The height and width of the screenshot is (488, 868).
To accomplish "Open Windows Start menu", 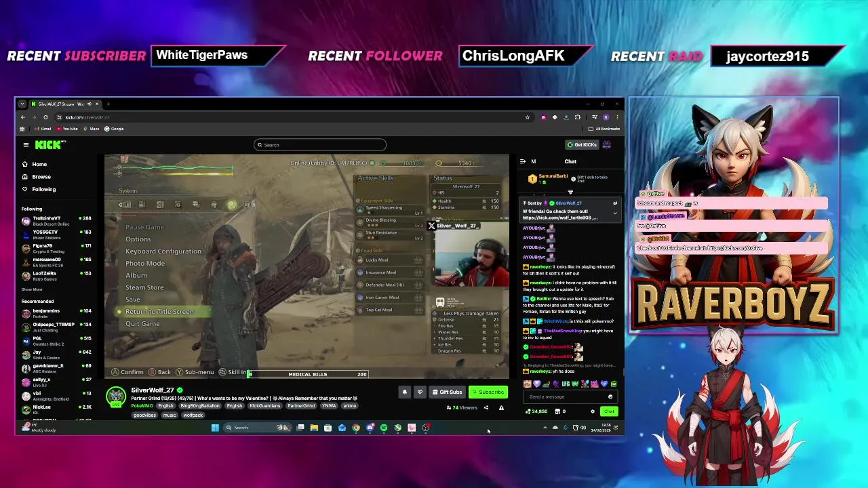I will pyautogui.click(x=215, y=428).
